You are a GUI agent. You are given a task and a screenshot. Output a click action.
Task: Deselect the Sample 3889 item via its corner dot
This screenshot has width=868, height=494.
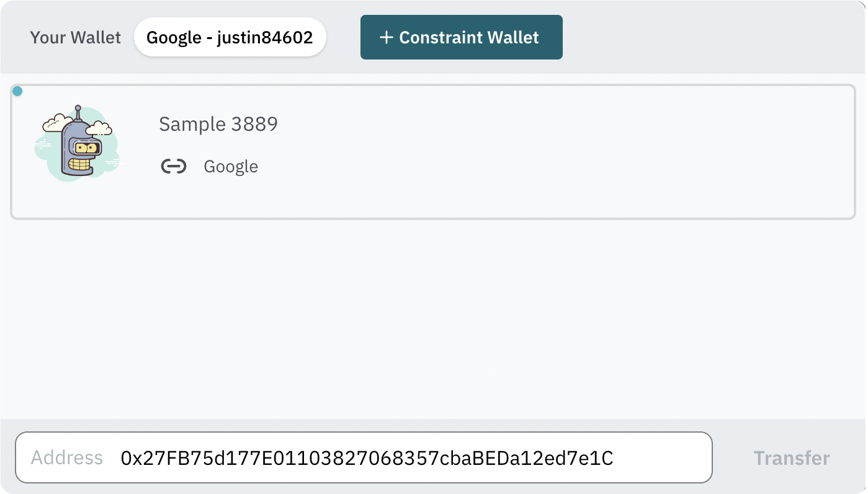click(17, 90)
